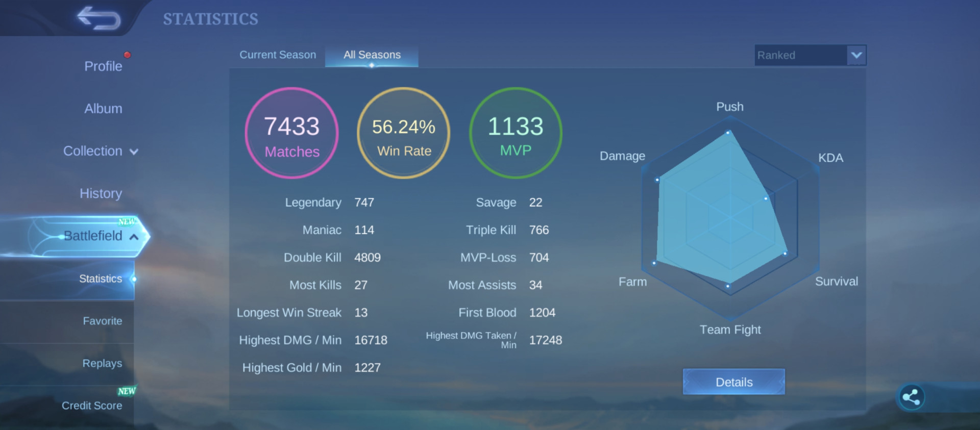Go to the Album section
Screen dimensions: 980x430
pyautogui.click(x=103, y=109)
